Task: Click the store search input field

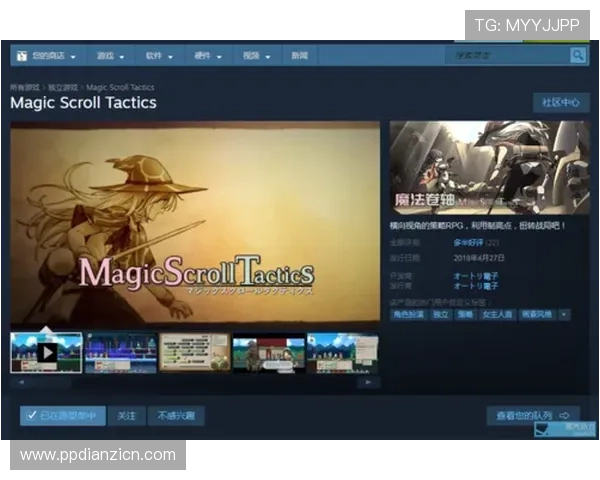Action: coord(507,56)
